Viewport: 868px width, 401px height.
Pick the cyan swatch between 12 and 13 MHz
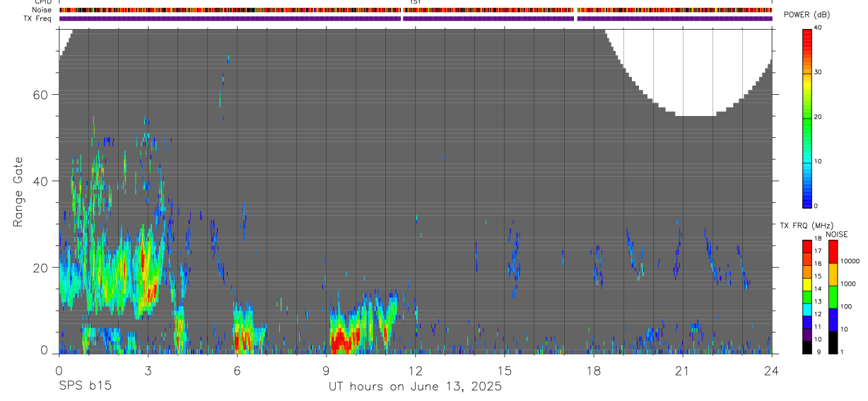[807, 308]
